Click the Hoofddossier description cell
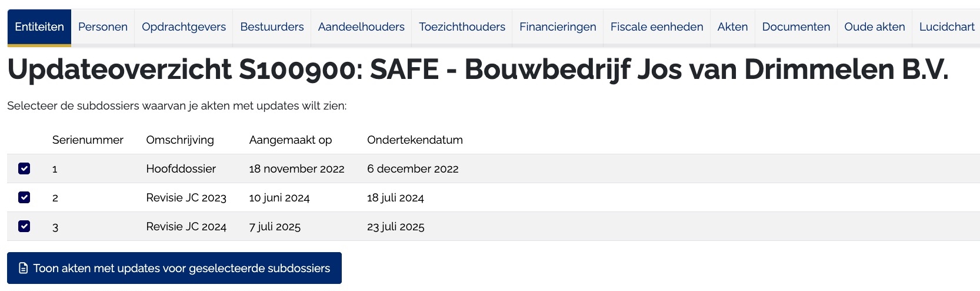The width and height of the screenshot is (980, 291). point(181,169)
